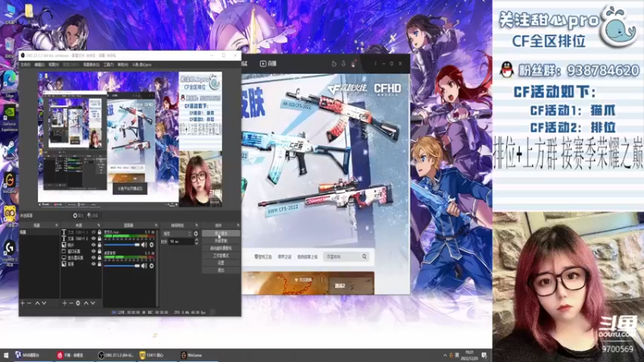Toggle visibility of the display capture source

click(93, 257)
